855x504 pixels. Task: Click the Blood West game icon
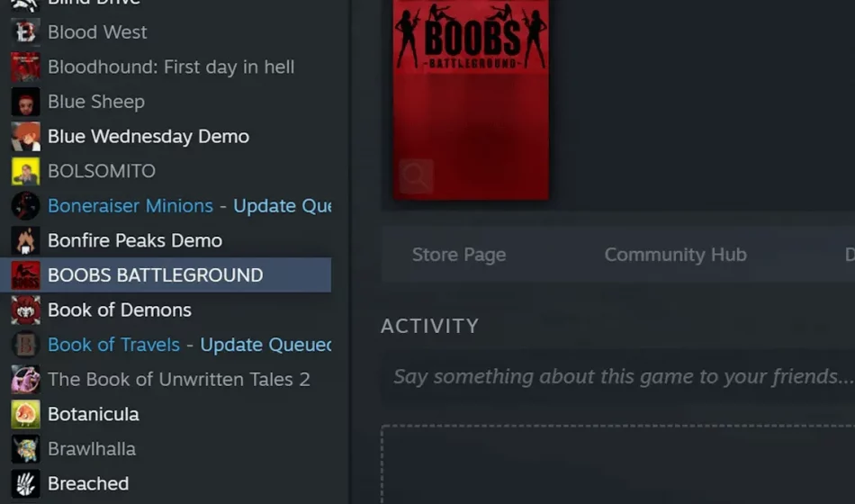click(x=25, y=32)
